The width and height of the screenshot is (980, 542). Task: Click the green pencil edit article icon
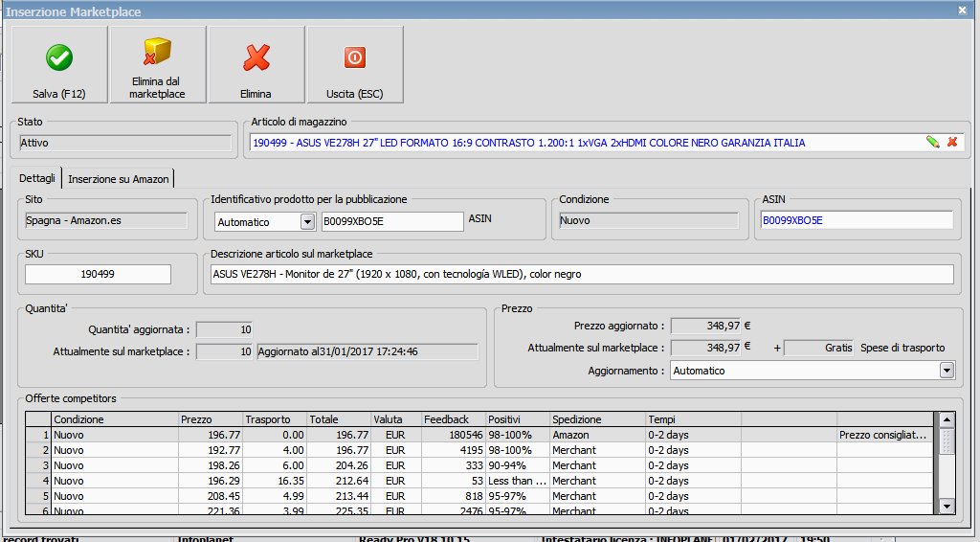click(933, 143)
